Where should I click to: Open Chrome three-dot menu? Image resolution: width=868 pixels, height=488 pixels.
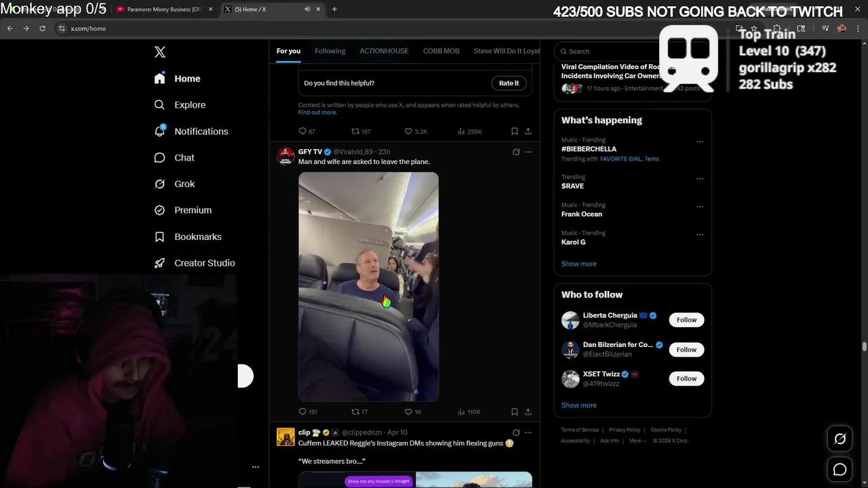[x=858, y=28]
